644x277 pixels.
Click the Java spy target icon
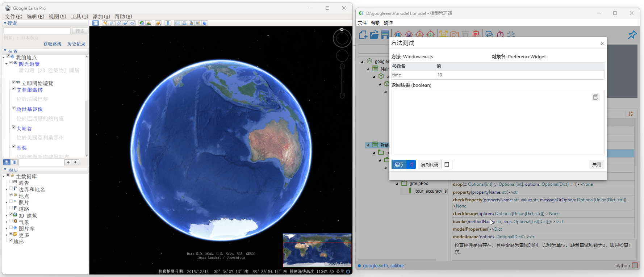point(420,34)
